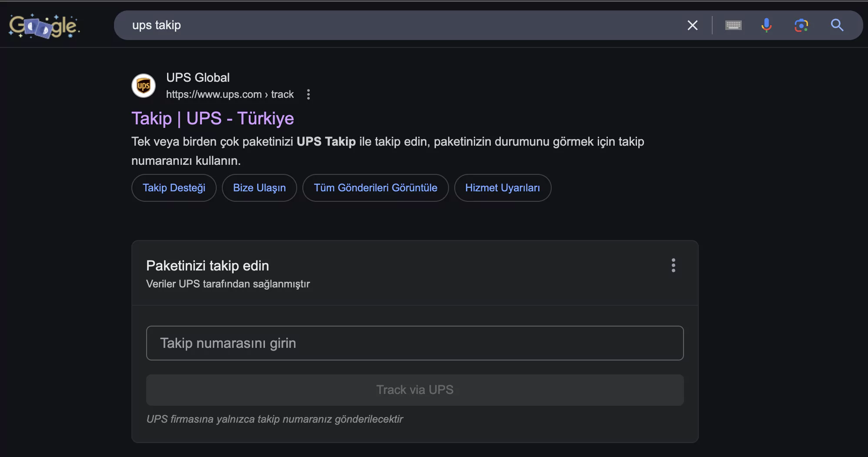
Task: Clear the search query with the X icon
Action: 693,25
